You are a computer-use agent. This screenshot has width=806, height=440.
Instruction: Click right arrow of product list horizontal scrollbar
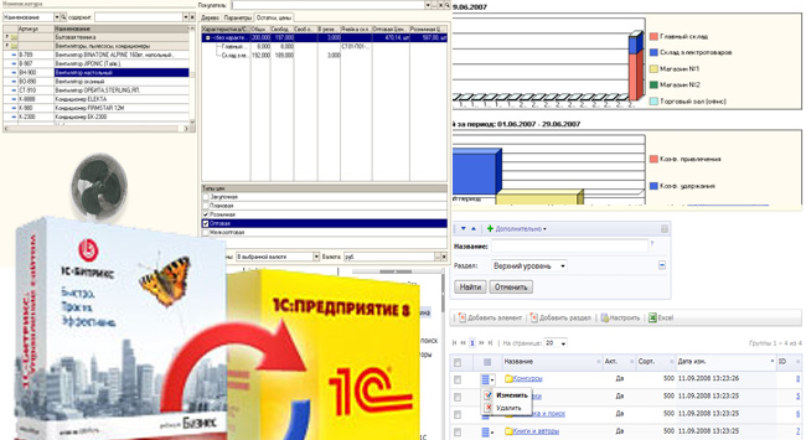(186, 129)
